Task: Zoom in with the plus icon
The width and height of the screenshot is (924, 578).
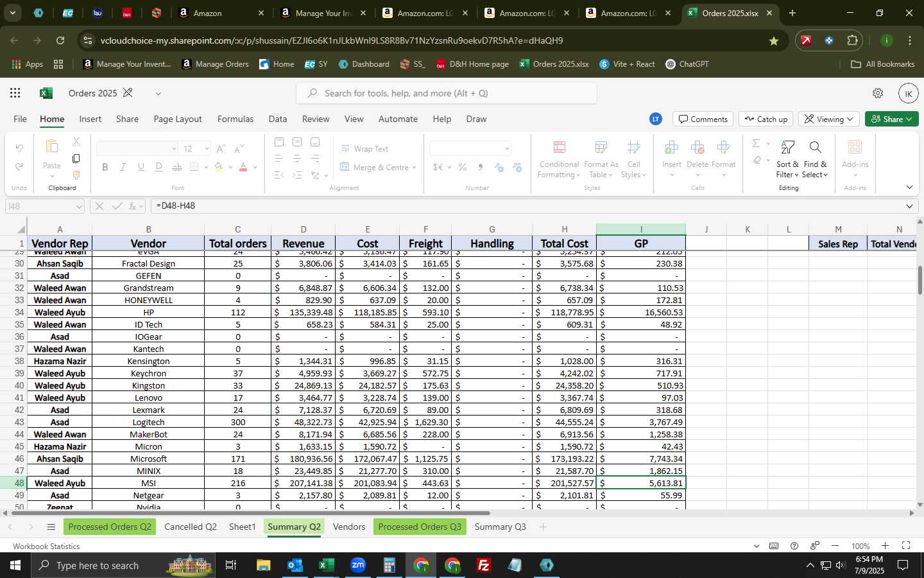Action: pyautogui.click(x=885, y=546)
